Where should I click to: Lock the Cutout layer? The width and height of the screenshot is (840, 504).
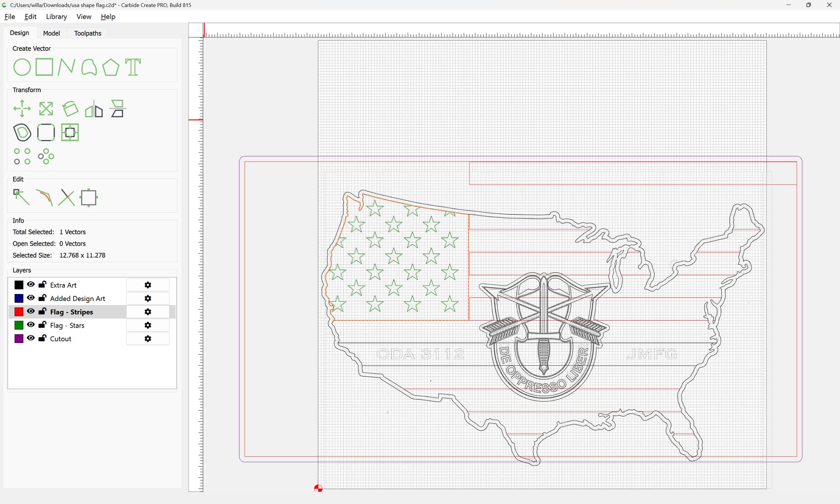(x=42, y=338)
